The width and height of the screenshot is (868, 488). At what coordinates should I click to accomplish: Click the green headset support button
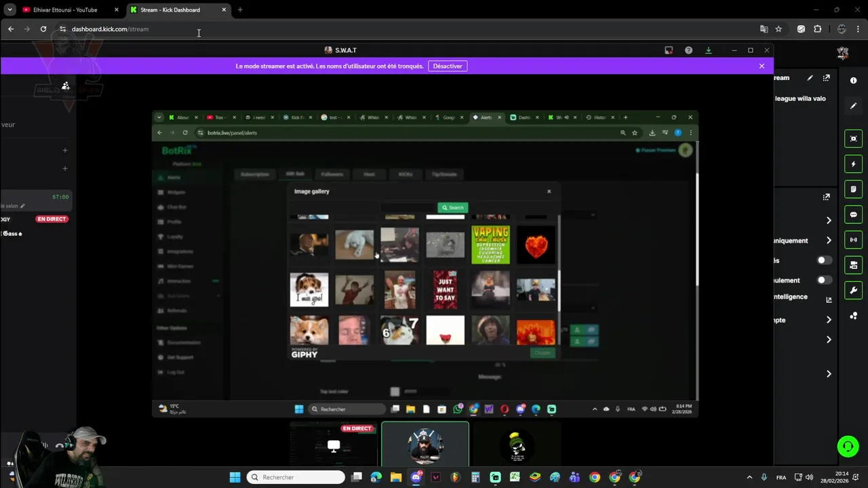tap(848, 446)
